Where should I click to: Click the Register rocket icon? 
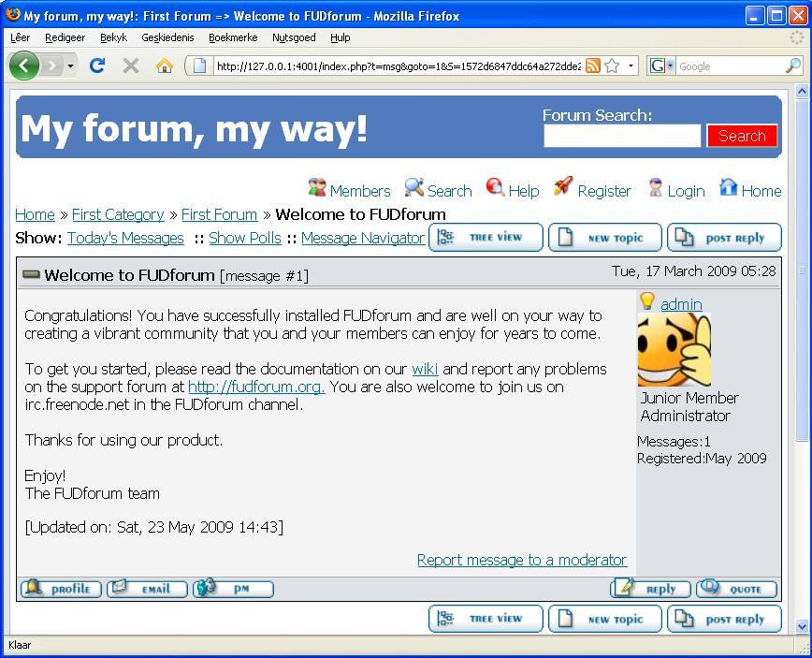point(563,187)
